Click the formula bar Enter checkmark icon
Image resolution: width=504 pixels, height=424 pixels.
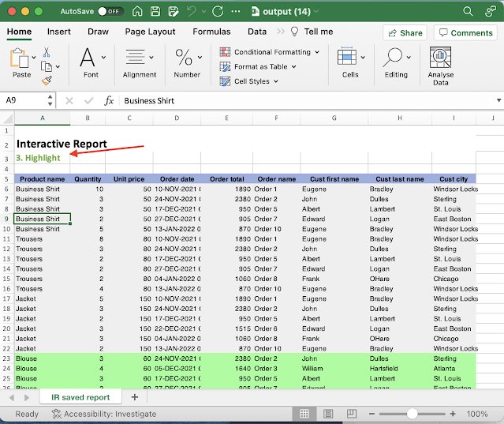tap(88, 101)
